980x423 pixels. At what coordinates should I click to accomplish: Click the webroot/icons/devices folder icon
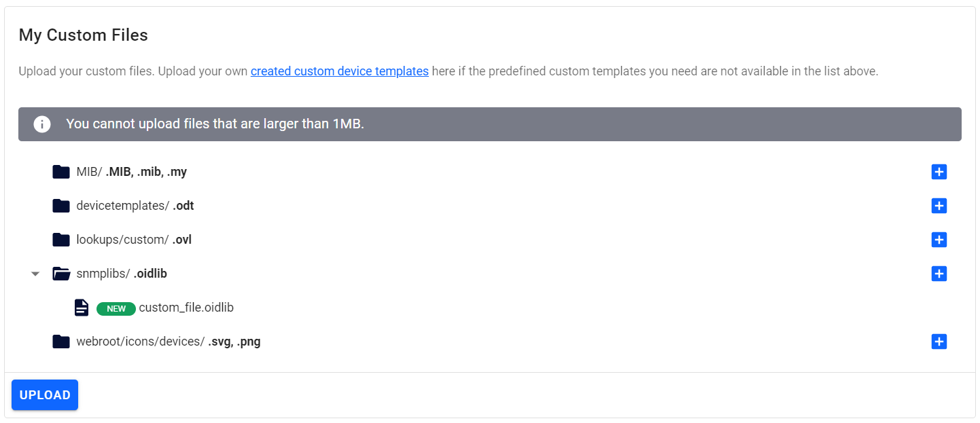point(61,342)
